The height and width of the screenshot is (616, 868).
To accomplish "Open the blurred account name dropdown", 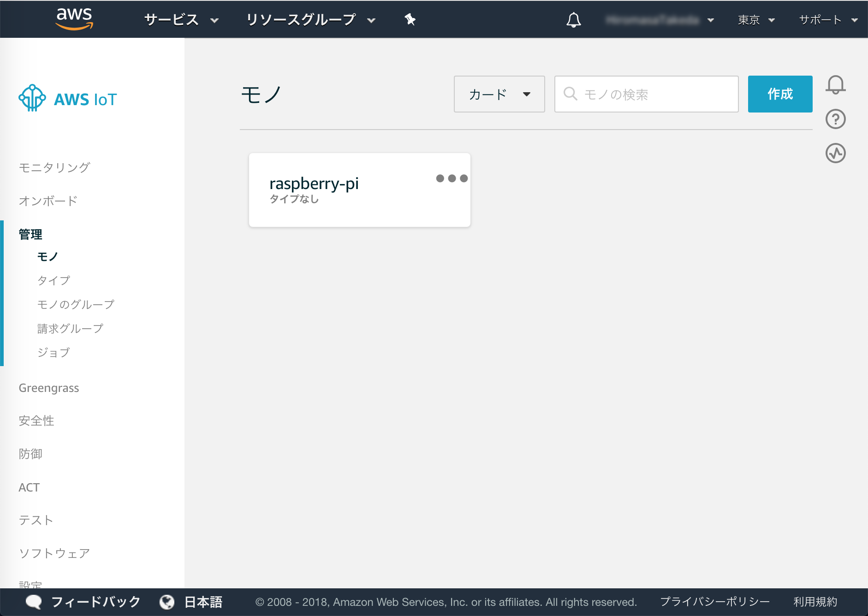I will point(660,20).
